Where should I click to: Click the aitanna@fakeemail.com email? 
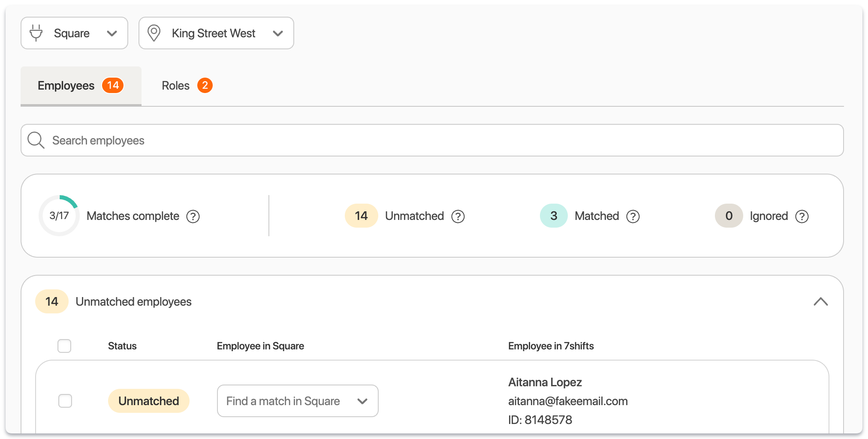point(568,401)
